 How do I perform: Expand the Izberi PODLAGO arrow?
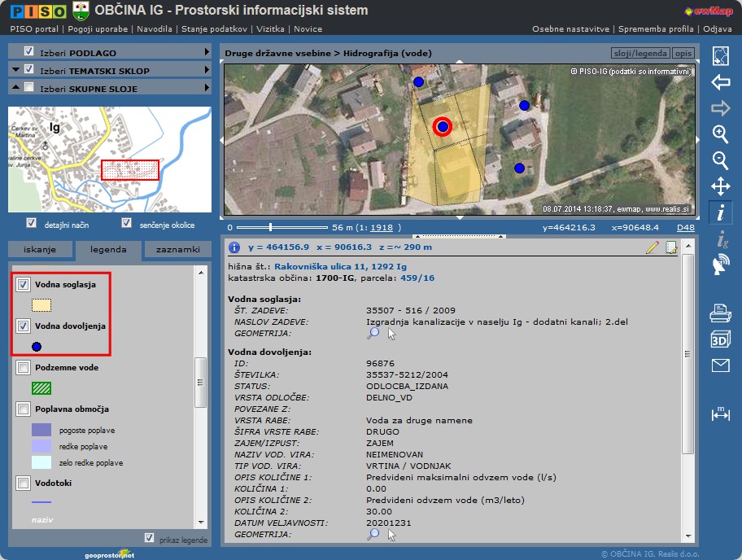pos(207,53)
